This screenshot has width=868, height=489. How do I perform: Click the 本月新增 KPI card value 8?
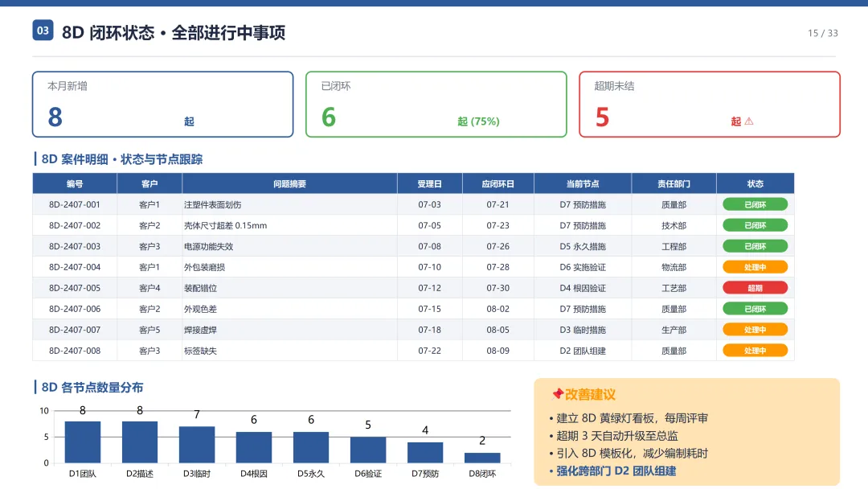click(x=55, y=117)
